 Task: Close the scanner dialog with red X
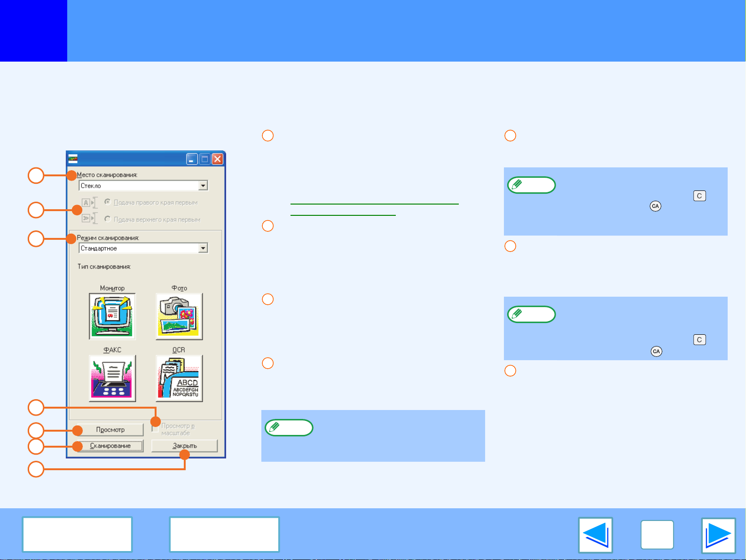217,159
